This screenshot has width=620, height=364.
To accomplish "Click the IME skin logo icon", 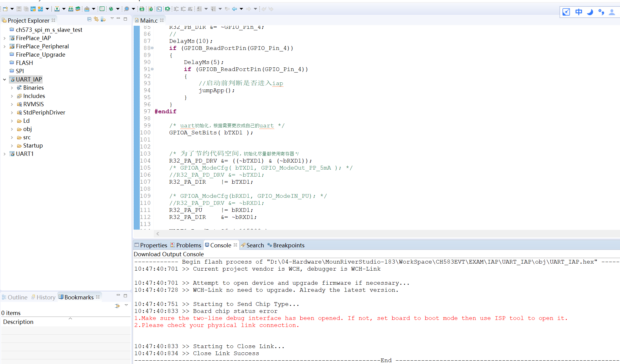I will click(566, 12).
